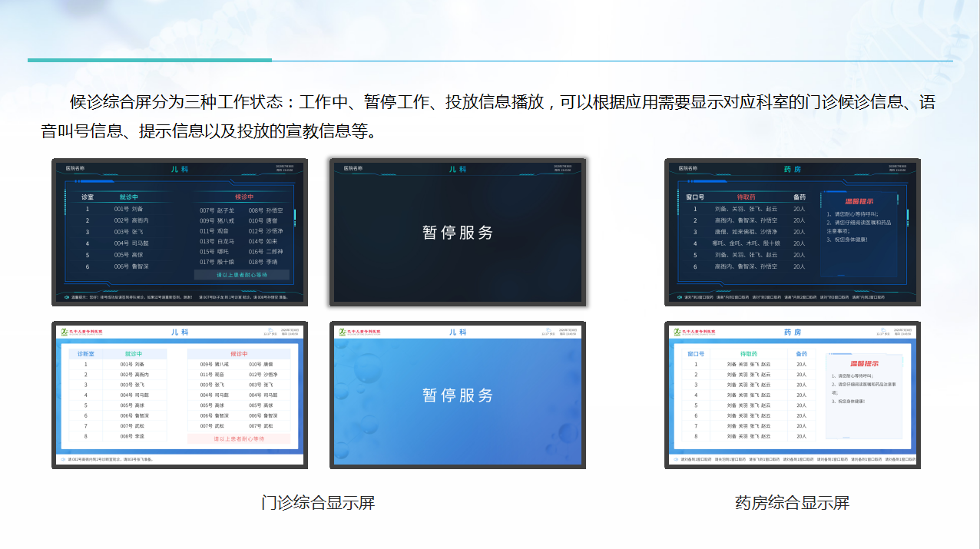The image size is (980, 549).
Task: Click 请以上患者耐心等待 bar in dark screen
Action: click(241, 274)
